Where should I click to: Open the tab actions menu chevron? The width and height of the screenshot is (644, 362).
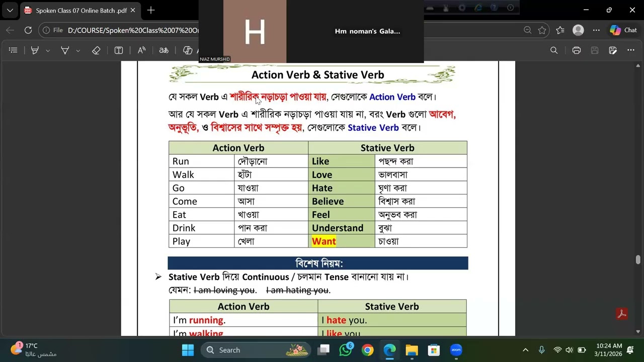tap(10, 10)
